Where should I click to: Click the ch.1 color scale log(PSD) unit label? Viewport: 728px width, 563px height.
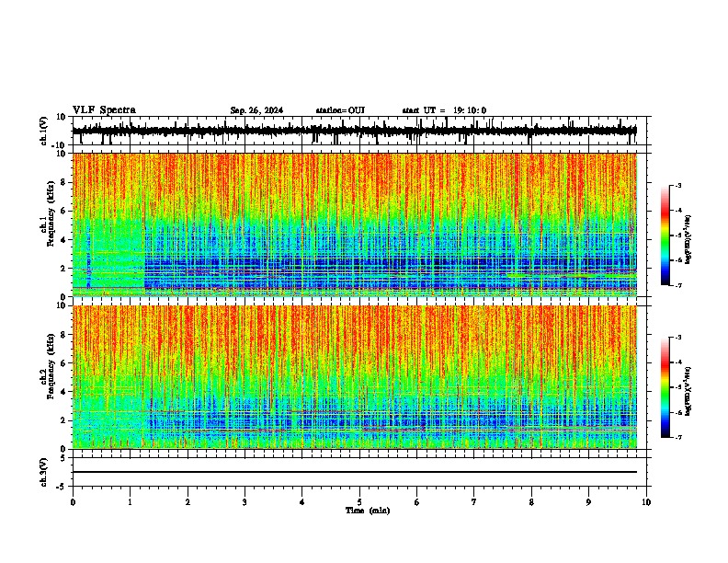(688, 239)
